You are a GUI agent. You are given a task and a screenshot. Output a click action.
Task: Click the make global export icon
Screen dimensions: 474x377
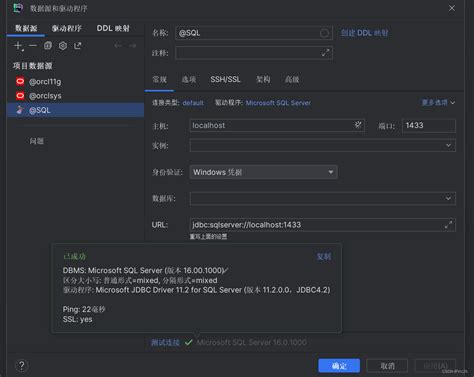(78, 46)
